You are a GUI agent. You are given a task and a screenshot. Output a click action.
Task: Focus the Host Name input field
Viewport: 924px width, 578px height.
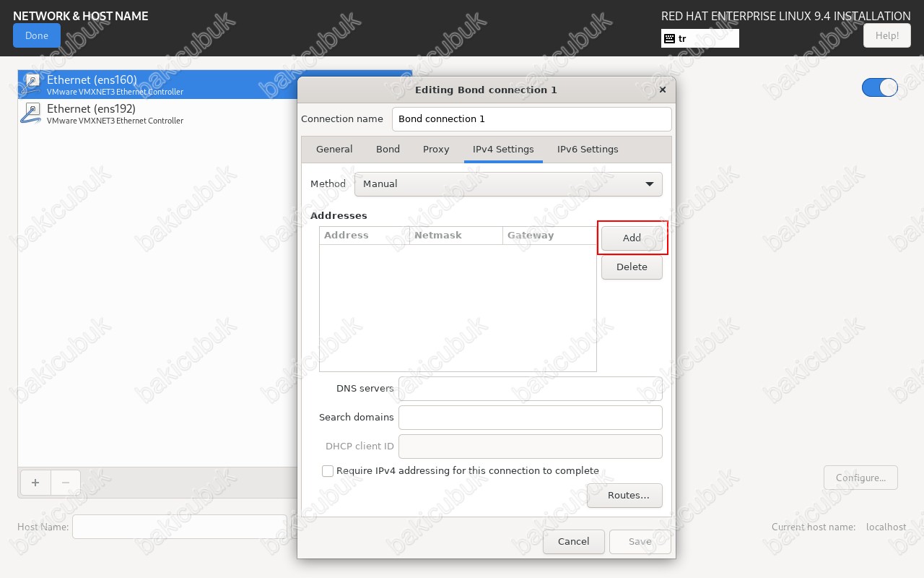[x=180, y=527]
